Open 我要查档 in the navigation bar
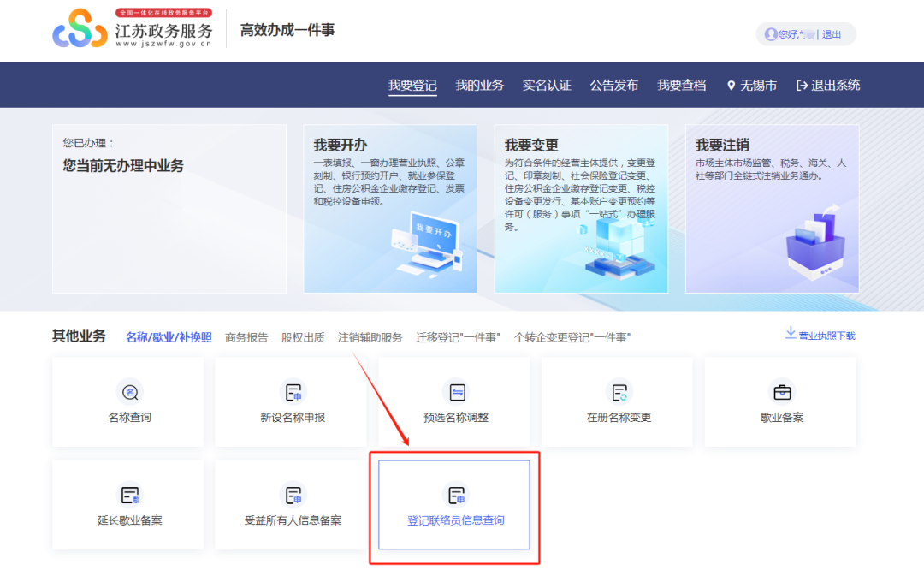Screen dimensions: 924x588 pos(682,86)
